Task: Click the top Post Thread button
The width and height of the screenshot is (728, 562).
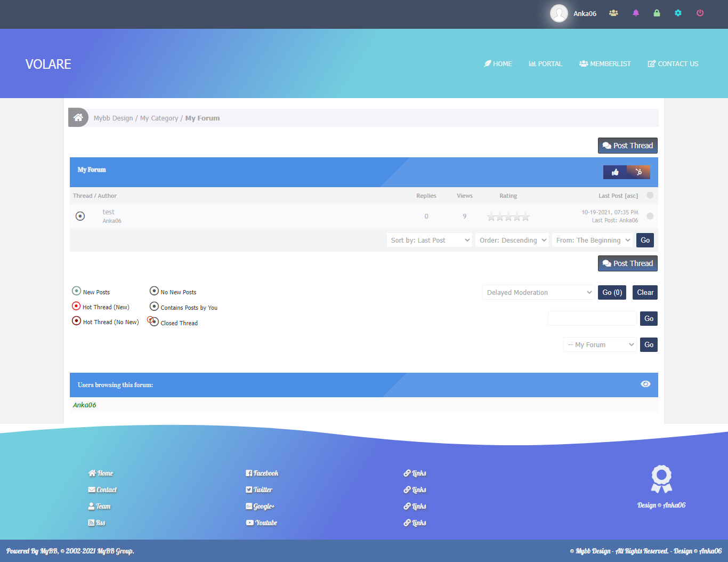Action: coord(627,146)
